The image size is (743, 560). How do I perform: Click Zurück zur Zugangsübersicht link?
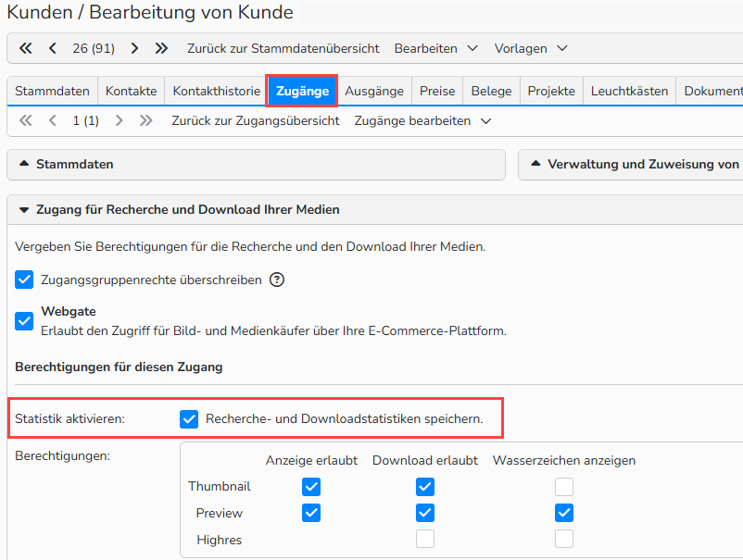point(256,120)
